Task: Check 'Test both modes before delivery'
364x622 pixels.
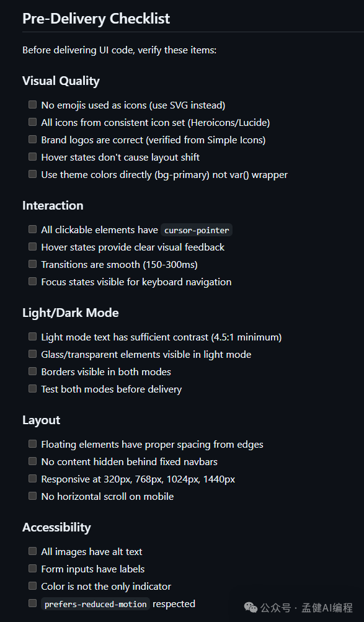Action: 32,389
